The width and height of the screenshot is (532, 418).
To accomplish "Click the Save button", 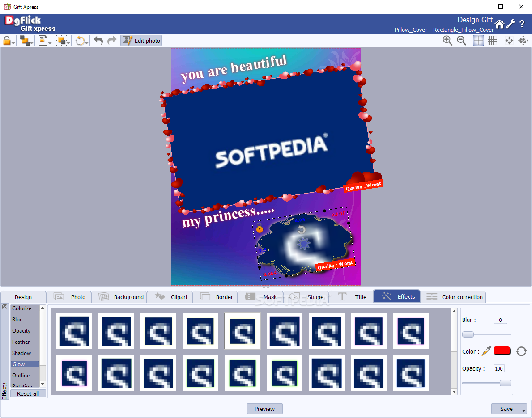I will click(x=506, y=409).
